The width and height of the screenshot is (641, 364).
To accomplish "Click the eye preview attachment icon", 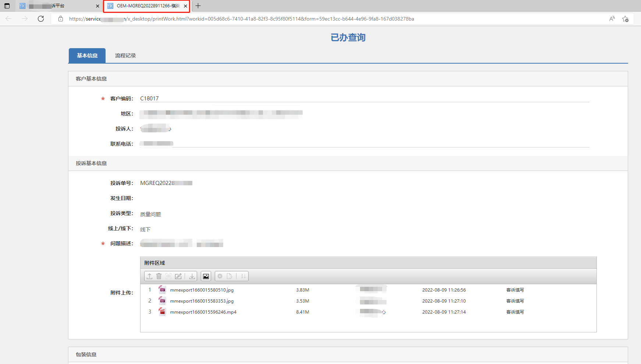I will (168, 276).
